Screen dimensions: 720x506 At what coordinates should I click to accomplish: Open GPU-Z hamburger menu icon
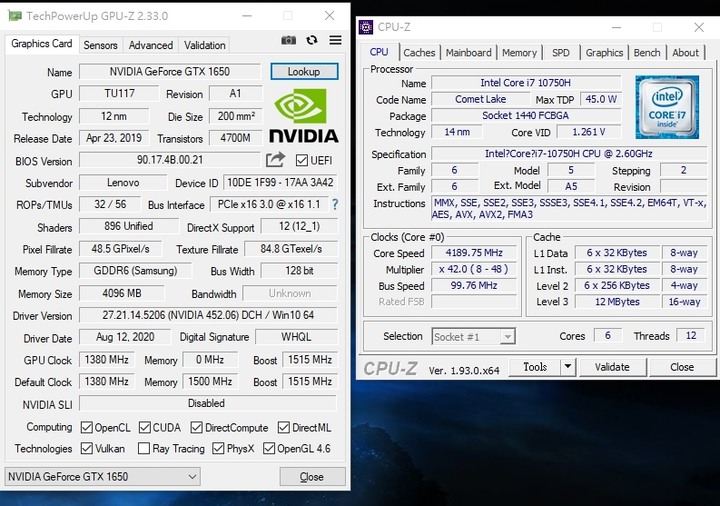click(x=335, y=40)
